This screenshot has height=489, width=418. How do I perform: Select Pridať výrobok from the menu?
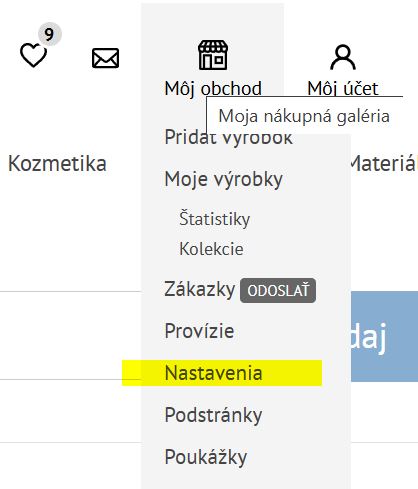(229, 137)
